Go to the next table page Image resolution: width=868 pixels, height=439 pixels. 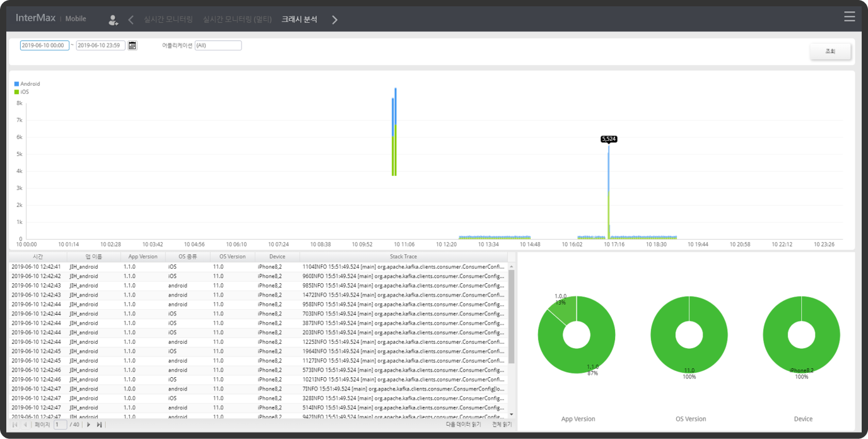88,425
